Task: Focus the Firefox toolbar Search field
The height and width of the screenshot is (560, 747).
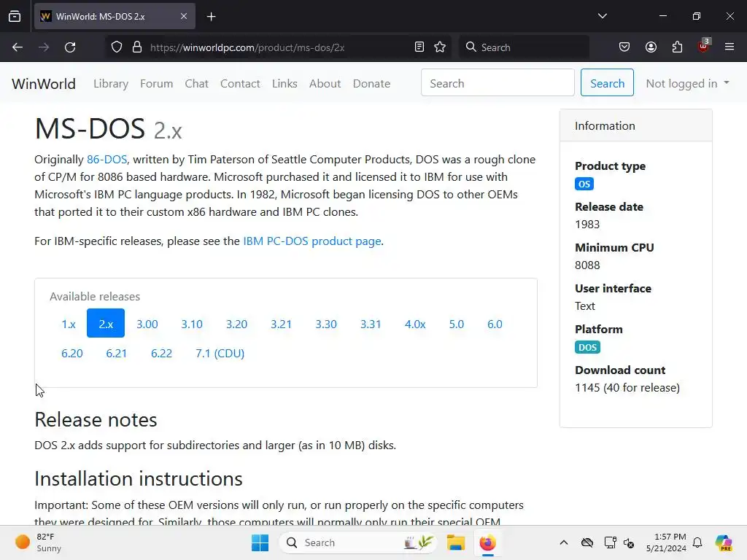Action: coord(524,47)
